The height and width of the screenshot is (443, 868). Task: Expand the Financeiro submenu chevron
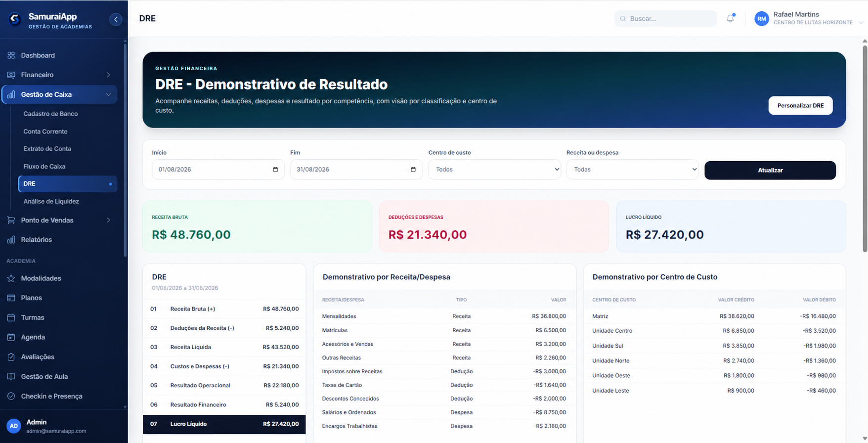(x=108, y=75)
